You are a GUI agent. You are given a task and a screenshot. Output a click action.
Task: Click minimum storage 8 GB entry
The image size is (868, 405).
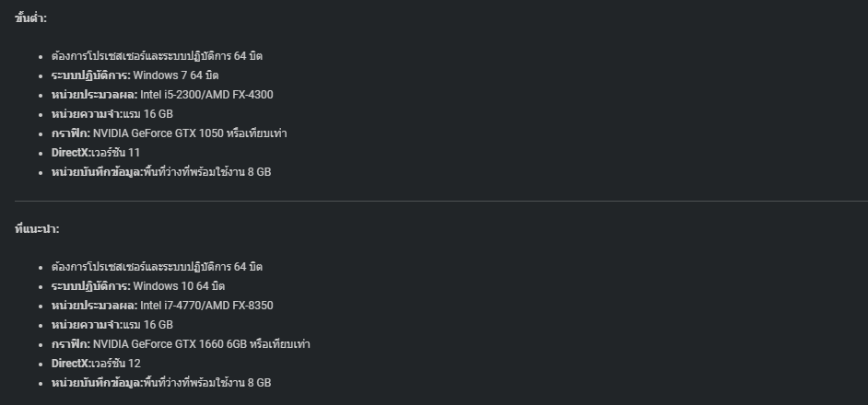(x=161, y=172)
